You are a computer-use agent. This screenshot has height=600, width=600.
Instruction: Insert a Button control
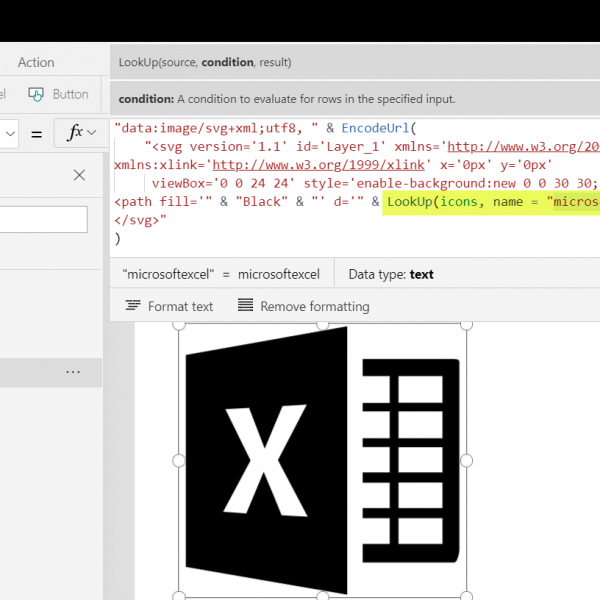[x=58, y=94]
